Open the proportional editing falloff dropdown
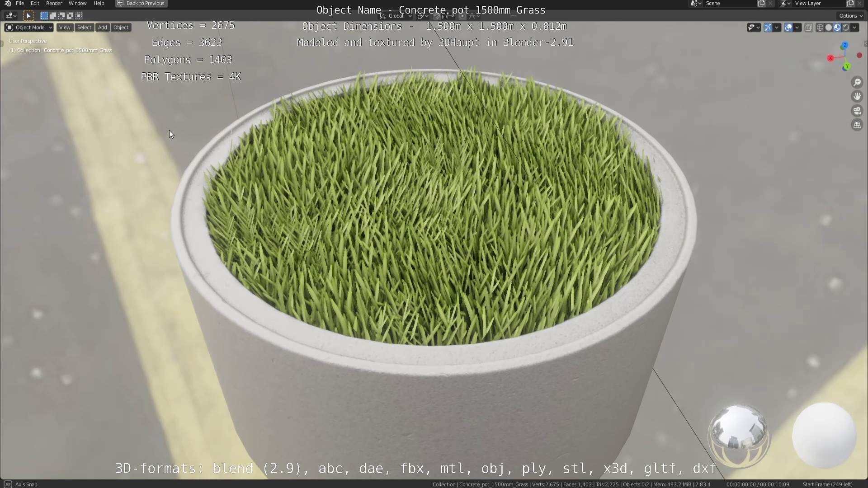The height and width of the screenshot is (488, 868). coord(473,16)
